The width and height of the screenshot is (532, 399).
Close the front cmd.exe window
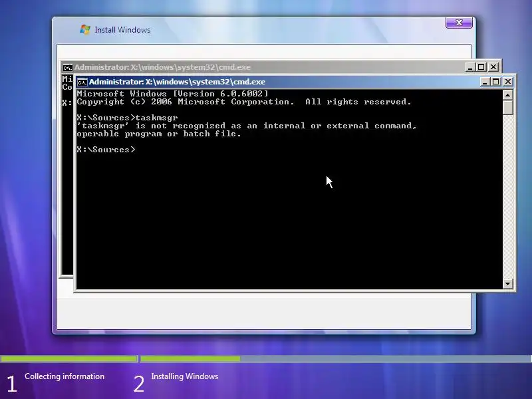(x=508, y=82)
